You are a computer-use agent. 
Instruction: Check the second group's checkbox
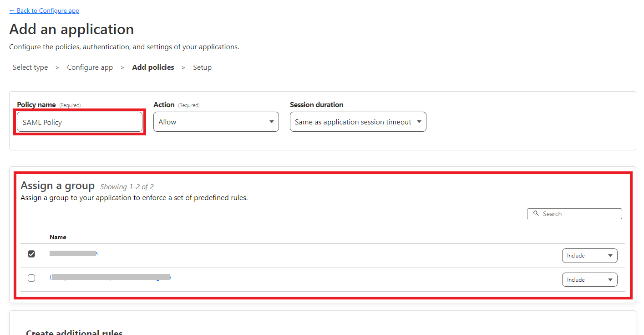(31, 278)
